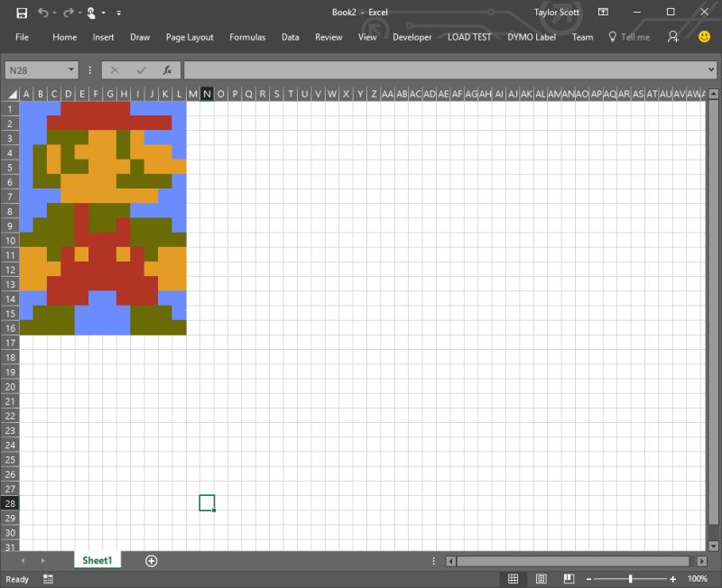Open the Insert Function (fx) icon
722x588 pixels.
coord(167,69)
